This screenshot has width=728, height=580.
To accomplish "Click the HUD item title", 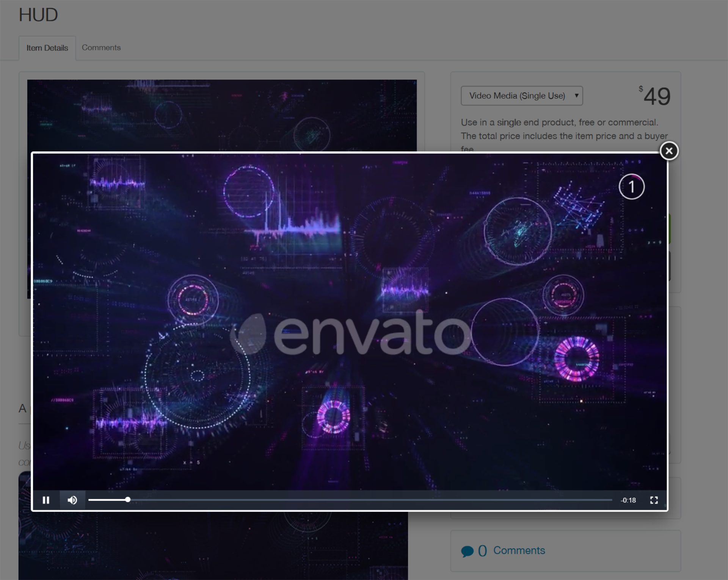I will [38, 15].
